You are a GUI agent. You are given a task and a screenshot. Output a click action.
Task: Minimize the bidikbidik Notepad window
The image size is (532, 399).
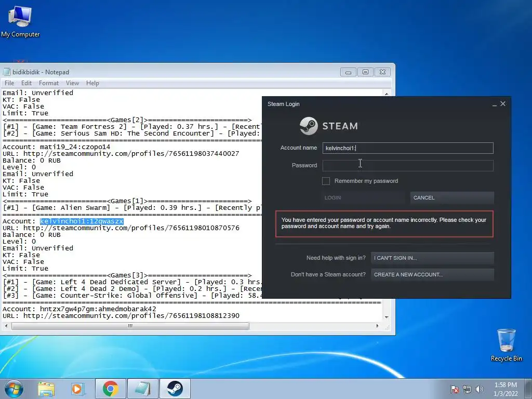pyautogui.click(x=348, y=72)
